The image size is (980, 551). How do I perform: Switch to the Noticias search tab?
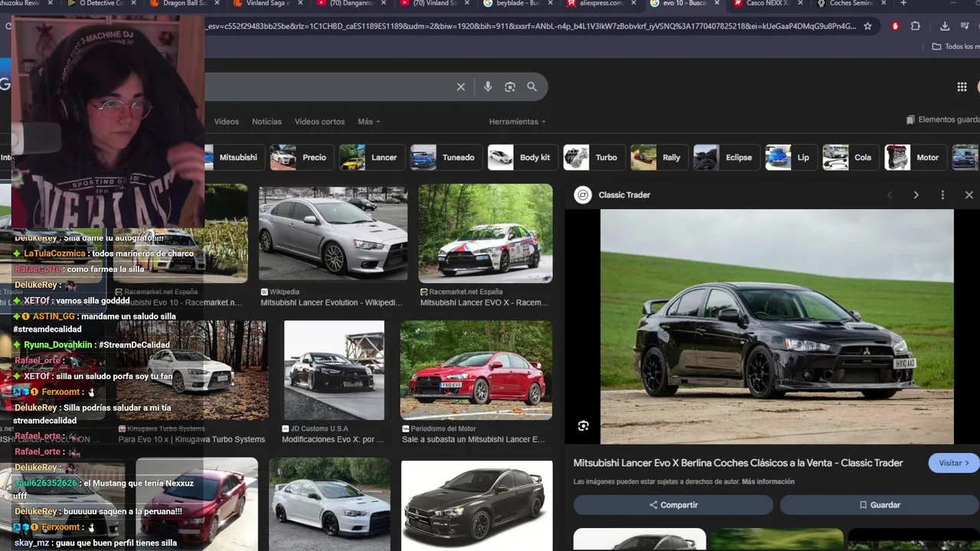click(266, 122)
